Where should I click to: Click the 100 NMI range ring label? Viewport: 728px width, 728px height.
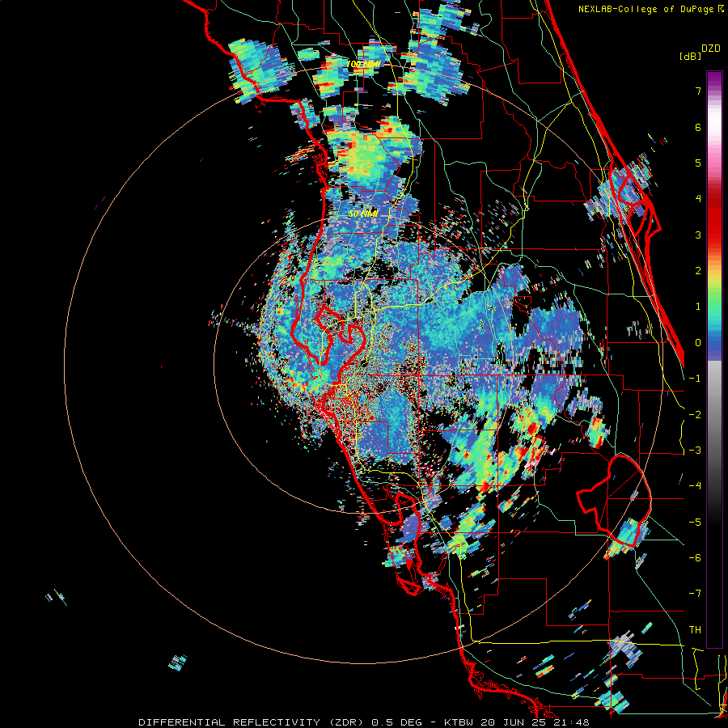coord(364,64)
